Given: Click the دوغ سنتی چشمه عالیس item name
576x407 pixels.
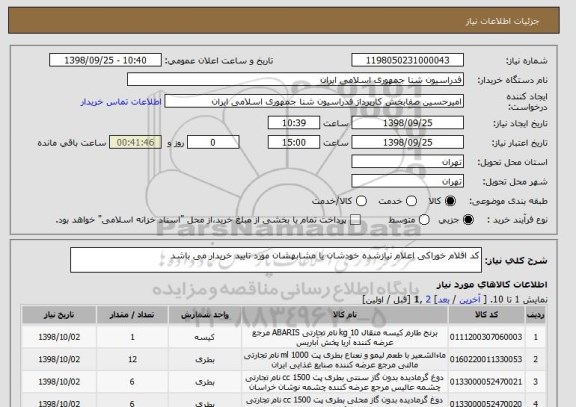Looking at the screenshot, I should tap(345, 382).
